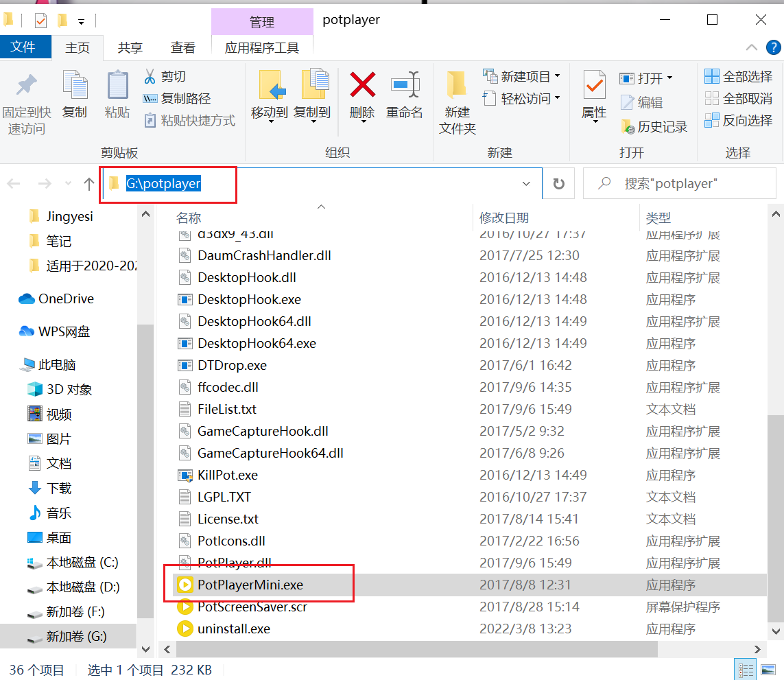Choose Paste shortcut (粘贴快捷方式)
Image resolution: width=784 pixels, height=680 pixels.
pos(189,121)
